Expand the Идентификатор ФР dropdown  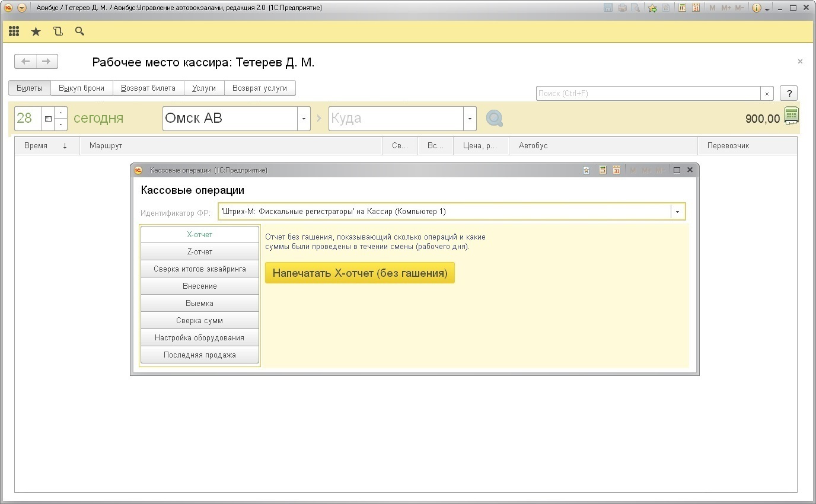coord(677,212)
